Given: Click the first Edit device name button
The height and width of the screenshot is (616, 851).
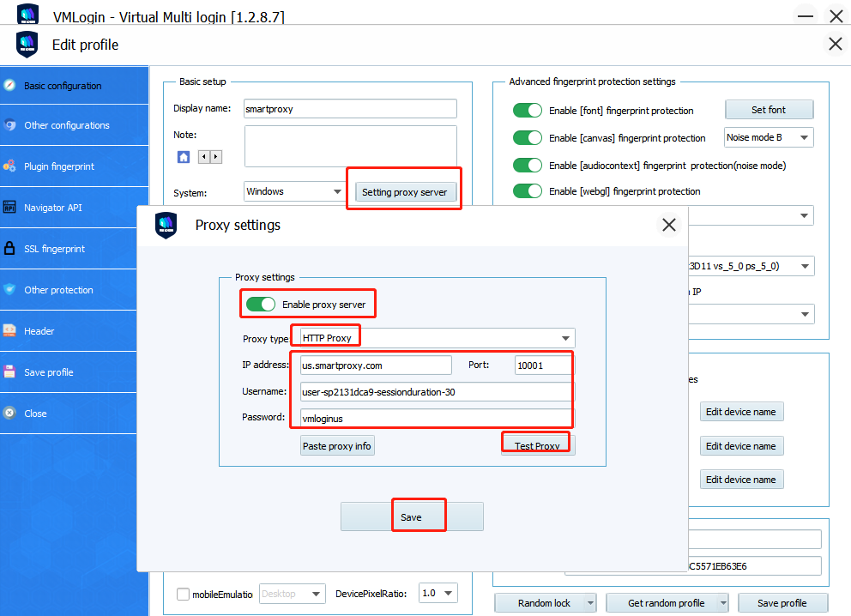Looking at the screenshot, I should [741, 412].
